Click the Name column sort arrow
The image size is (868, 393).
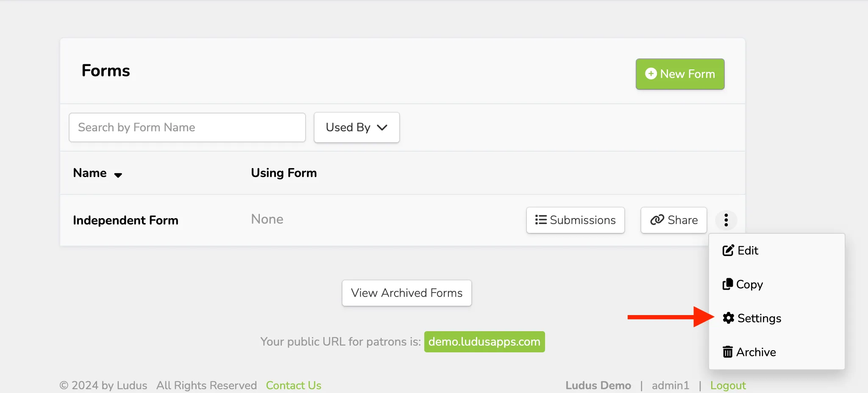pos(118,174)
